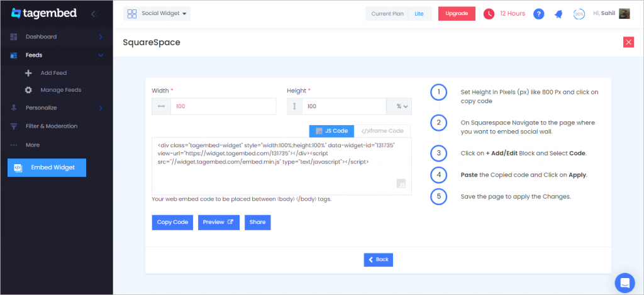Collapse the sidebar with double-chevron icon

pos(94,14)
